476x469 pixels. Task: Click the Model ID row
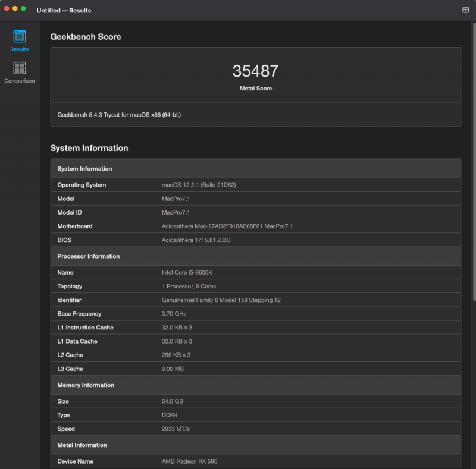pyautogui.click(x=255, y=212)
